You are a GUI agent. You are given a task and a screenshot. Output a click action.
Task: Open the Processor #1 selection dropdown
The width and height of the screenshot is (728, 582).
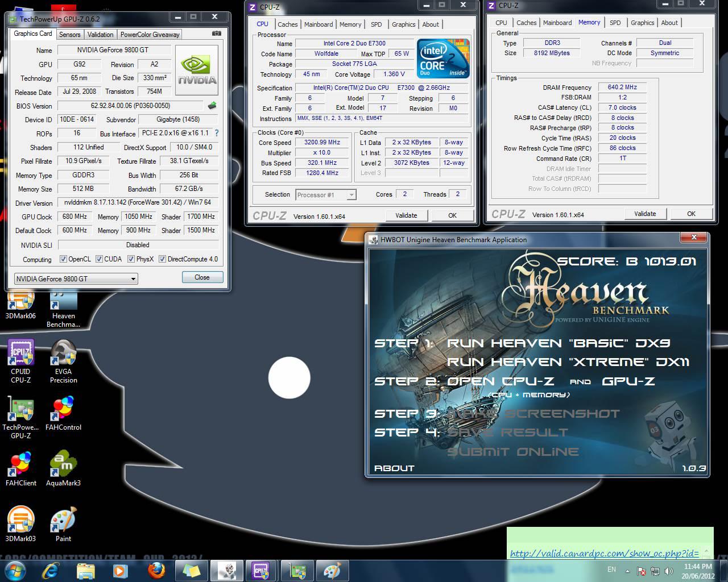326,194
